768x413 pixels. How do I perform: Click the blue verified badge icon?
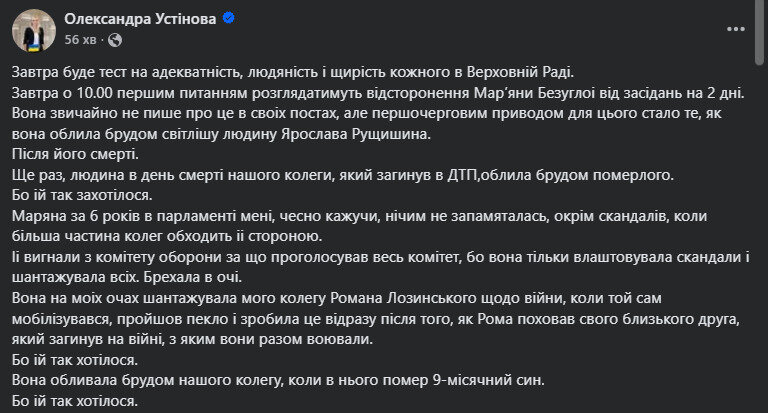click(228, 19)
